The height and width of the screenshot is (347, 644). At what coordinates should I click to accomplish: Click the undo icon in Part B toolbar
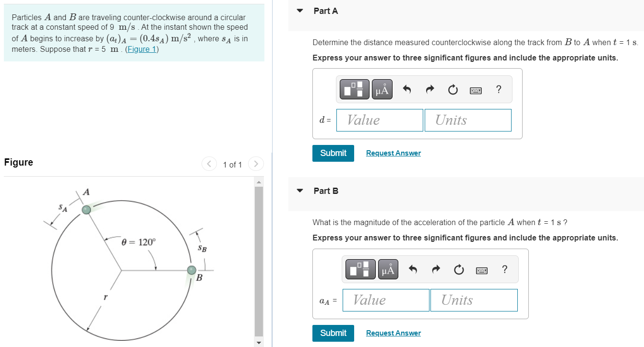[413, 269]
